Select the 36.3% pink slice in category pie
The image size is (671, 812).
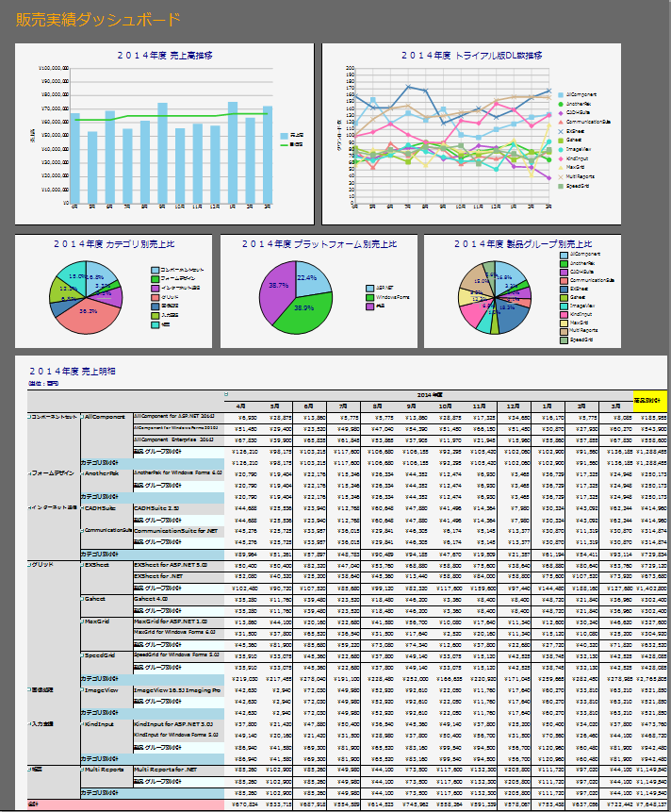click(x=88, y=317)
